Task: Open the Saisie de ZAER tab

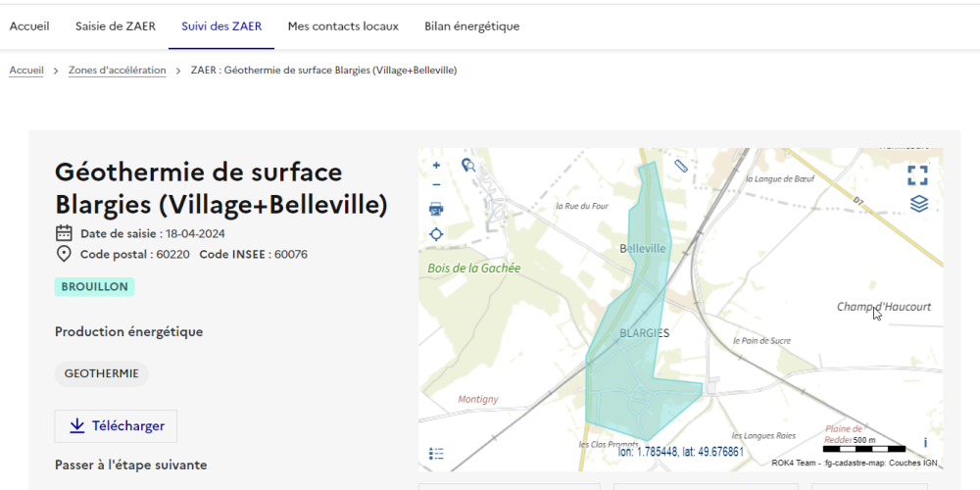Action: tap(115, 26)
